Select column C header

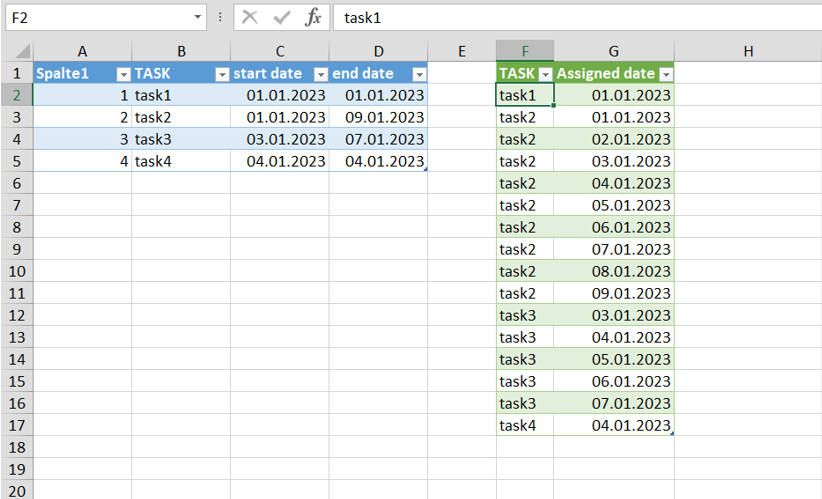click(x=280, y=51)
